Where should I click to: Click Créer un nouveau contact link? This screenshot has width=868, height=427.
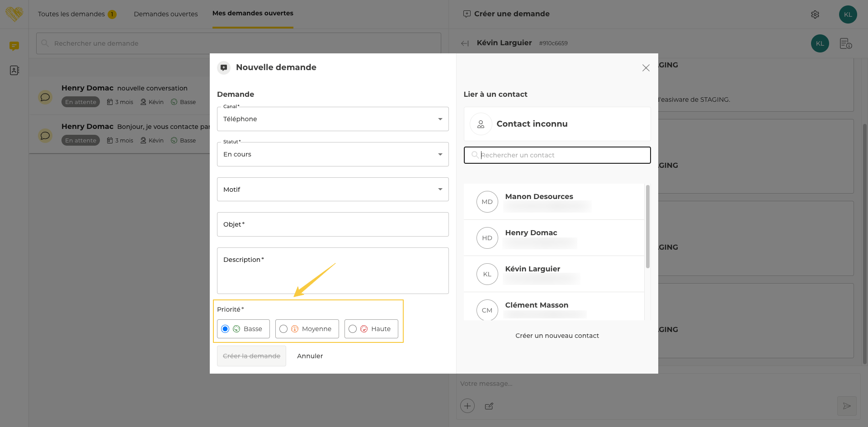(x=557, y=336)
